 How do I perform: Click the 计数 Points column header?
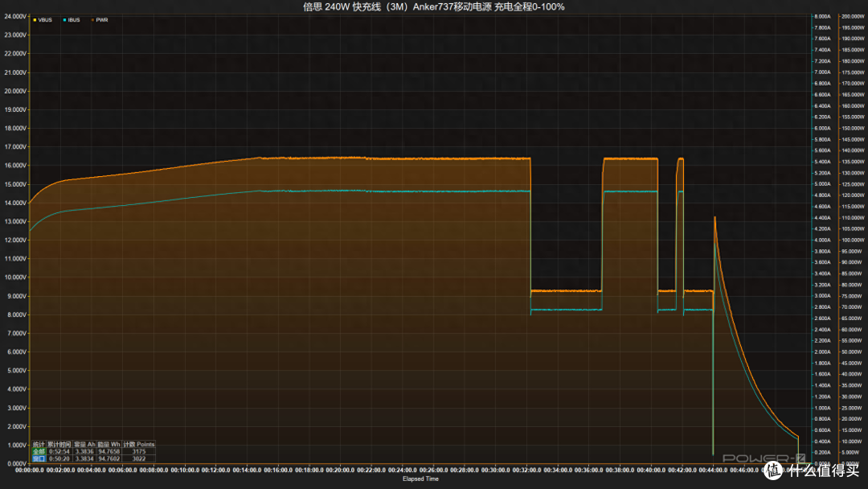pos(138,444)
